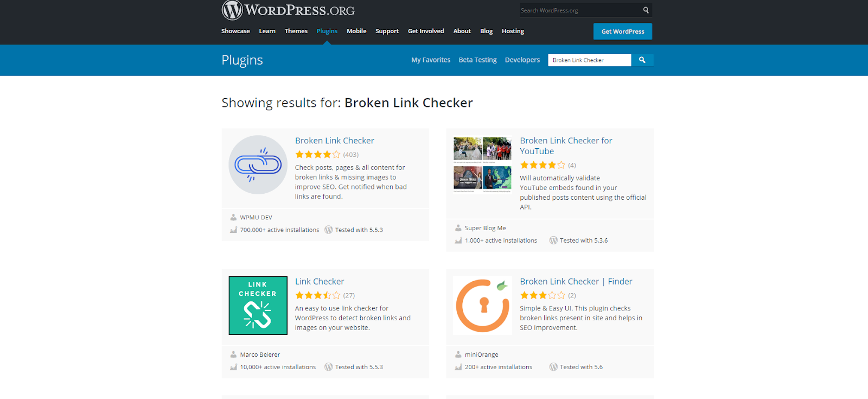Open the YouTube checker plugin thumbnail
Image resolution: width=868 pixels, height=399 pixels.
pyautogui.click(x=483, y=164)
